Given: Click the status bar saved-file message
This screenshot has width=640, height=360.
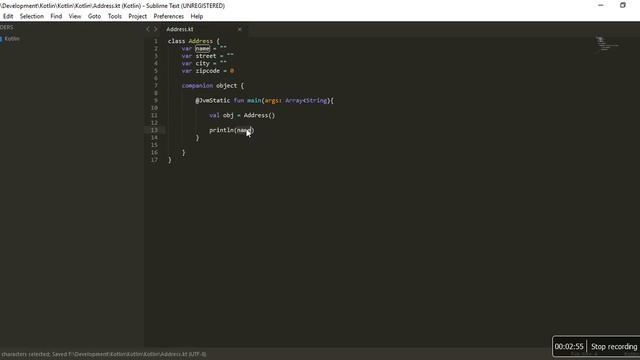Looking at the screenshot, I should point(104,354).
